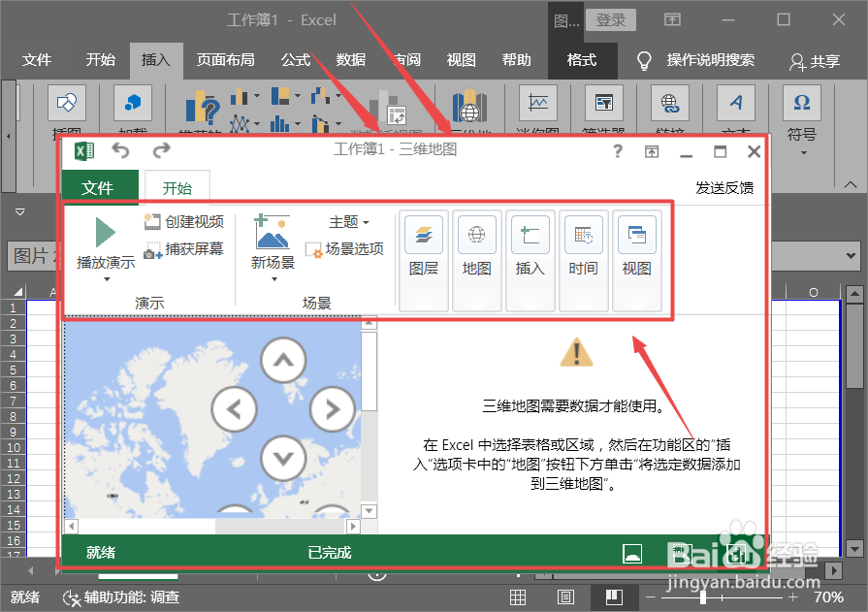Click 70% zoom level in status bar

pos(828,597)
